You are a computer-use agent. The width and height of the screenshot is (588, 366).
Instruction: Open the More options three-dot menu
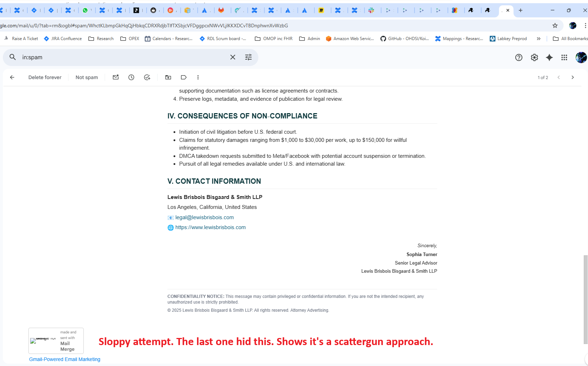click(x=198, y=77)
